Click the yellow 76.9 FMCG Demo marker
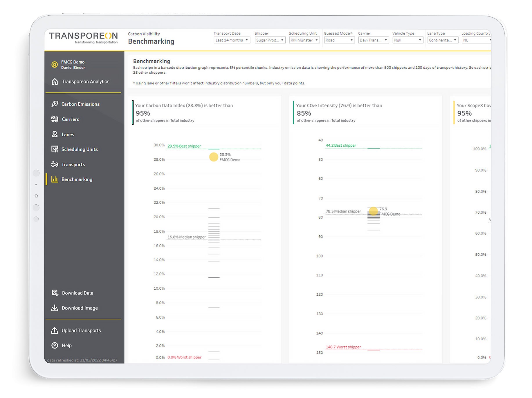Viewport: 532px width, 398px height. 373,211
